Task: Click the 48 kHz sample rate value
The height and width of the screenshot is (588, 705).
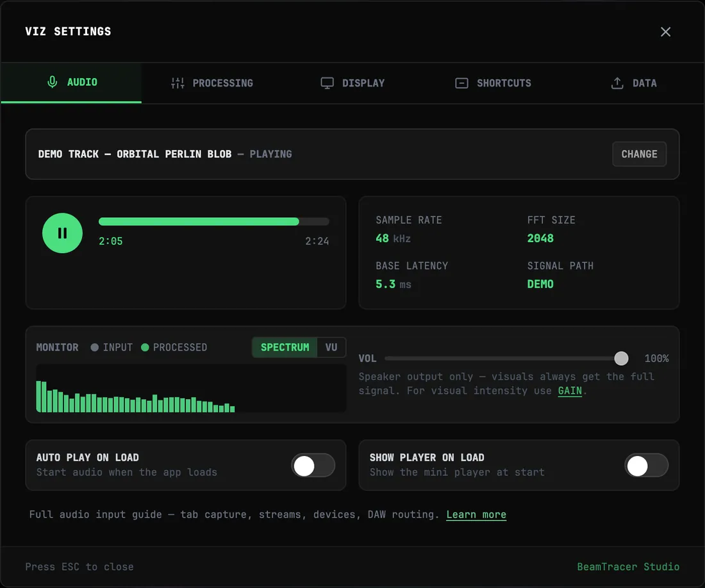Action: pyautogui.click(x=393, y=238)
